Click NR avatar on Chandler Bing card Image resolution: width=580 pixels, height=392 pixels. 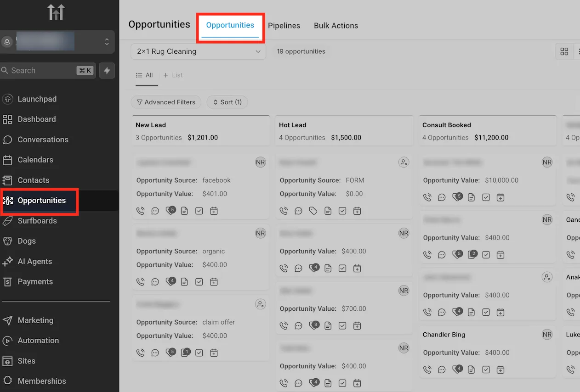[x=547, y=335]
